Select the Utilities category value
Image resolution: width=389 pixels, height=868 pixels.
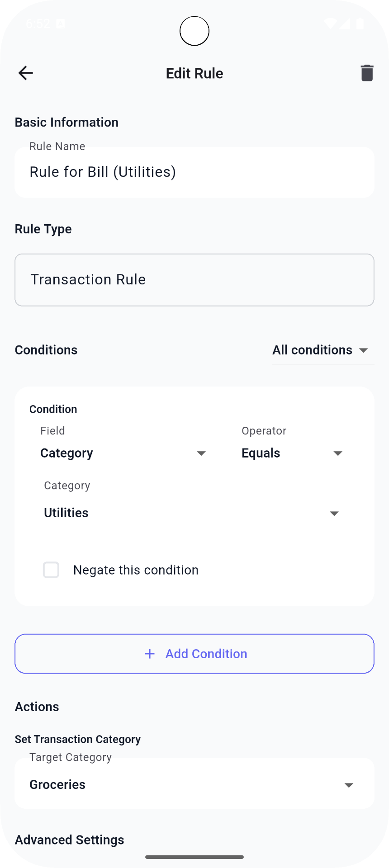pos(66,513)
